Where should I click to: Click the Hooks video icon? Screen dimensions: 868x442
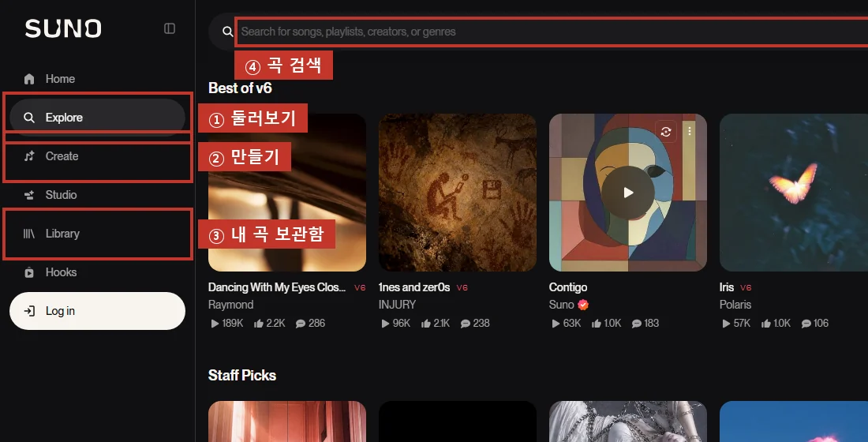[29, 272]
